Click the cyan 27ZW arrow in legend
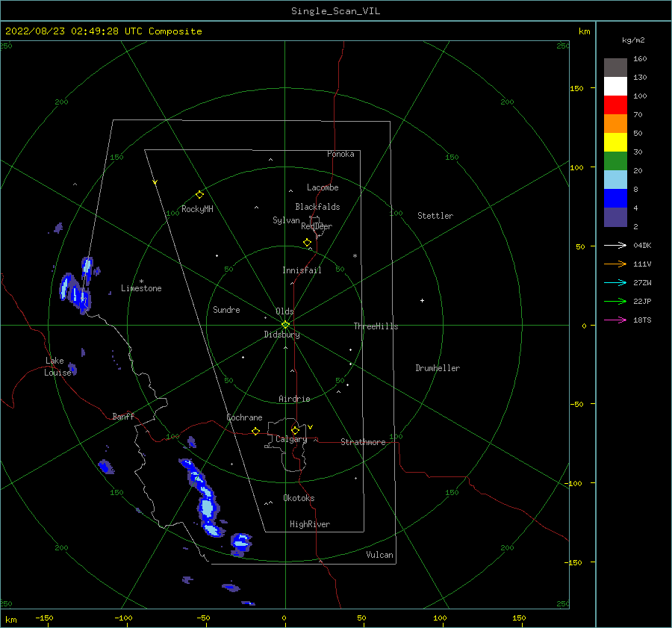This screenshot has width=672, height=628. coord(615,282)
